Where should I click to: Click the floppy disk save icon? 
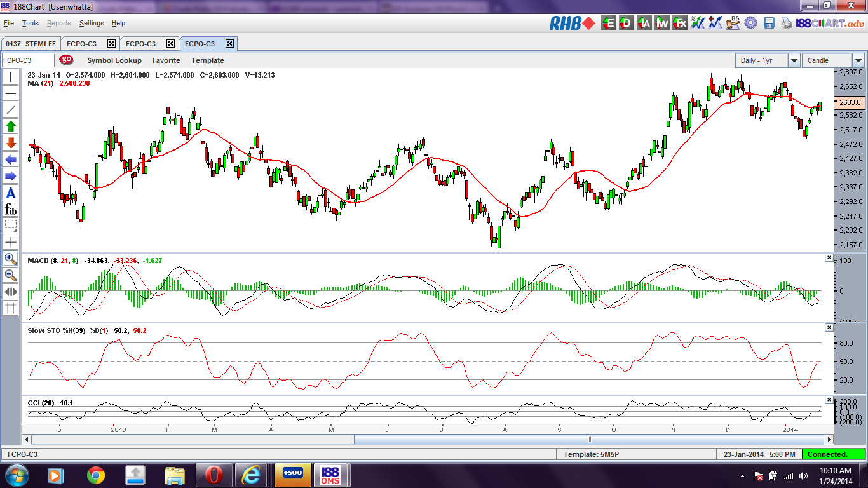click(769, 24)
